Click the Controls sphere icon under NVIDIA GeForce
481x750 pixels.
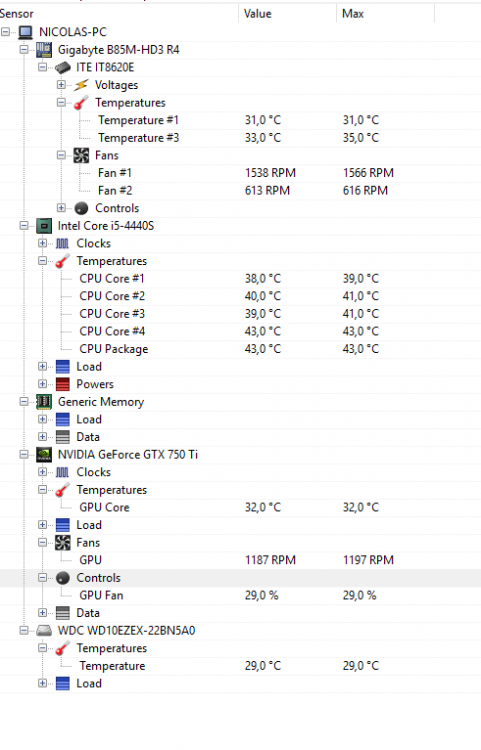click(63, 578)
